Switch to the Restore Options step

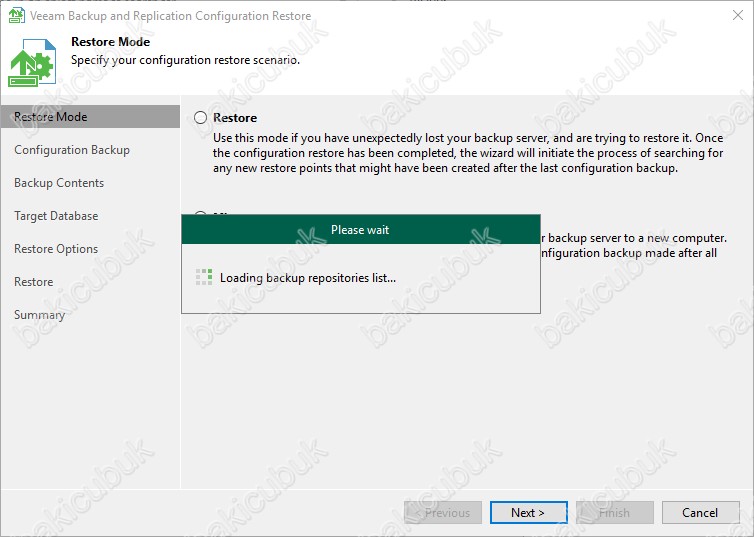(x=56, y=249)
